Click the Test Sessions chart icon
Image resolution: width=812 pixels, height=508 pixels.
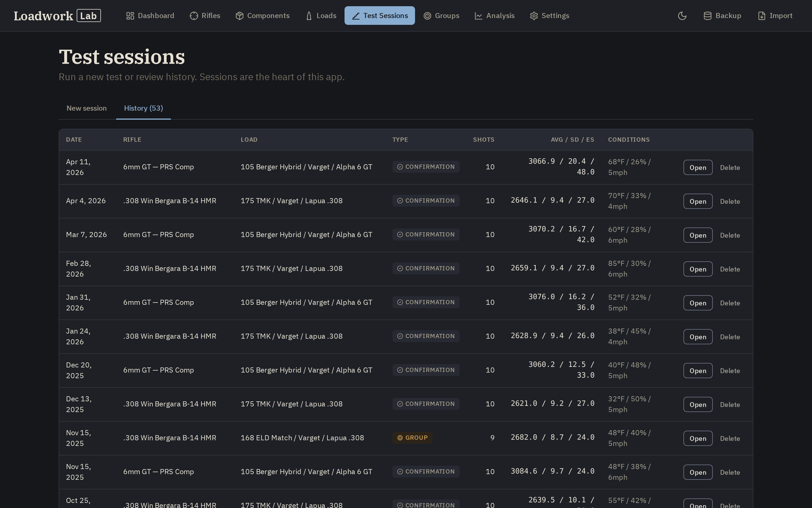[356, 16]
